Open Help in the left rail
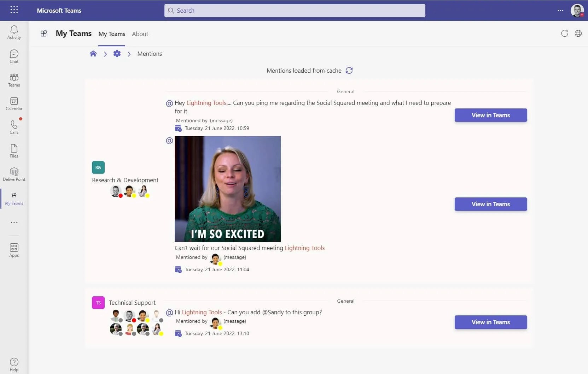588x374 pixels. (x=14, y=365)
